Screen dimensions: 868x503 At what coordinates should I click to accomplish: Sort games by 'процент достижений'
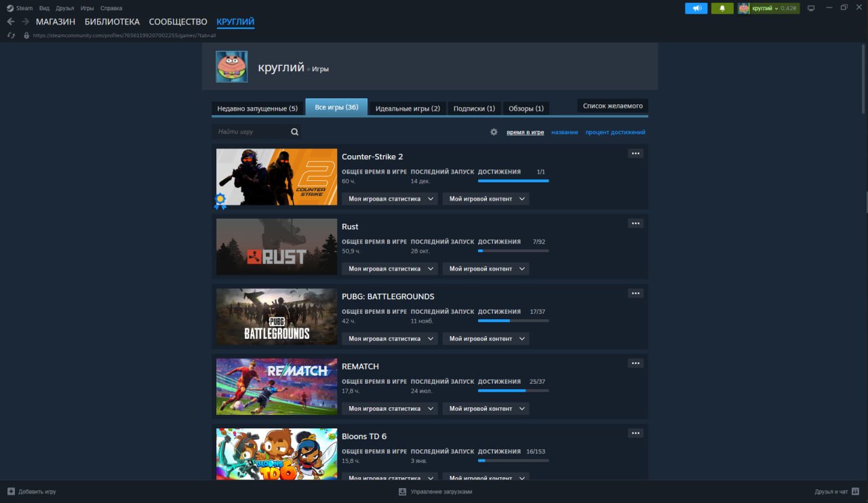point(615,132)
